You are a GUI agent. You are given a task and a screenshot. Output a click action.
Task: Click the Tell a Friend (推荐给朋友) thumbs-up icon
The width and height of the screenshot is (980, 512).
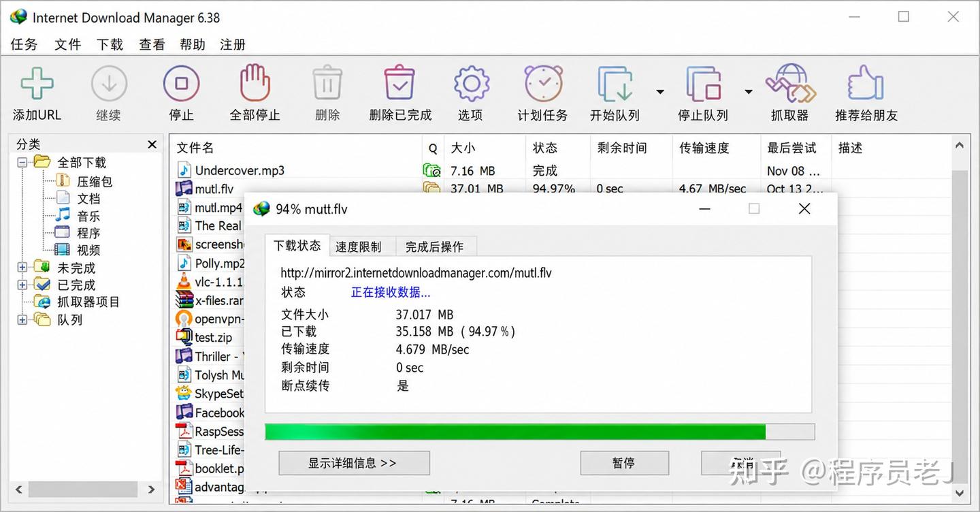[x=866, y=84]
